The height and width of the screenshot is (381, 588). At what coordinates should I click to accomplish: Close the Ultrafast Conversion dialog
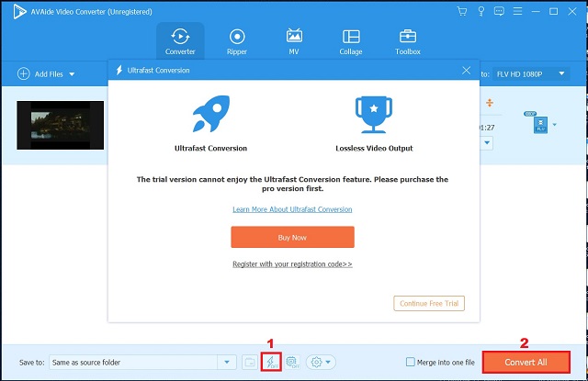pos(466,70)
